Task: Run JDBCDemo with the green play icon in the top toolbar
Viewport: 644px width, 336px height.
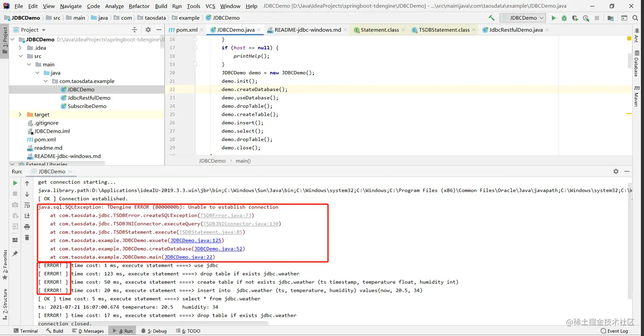Action: coord(554,18)
